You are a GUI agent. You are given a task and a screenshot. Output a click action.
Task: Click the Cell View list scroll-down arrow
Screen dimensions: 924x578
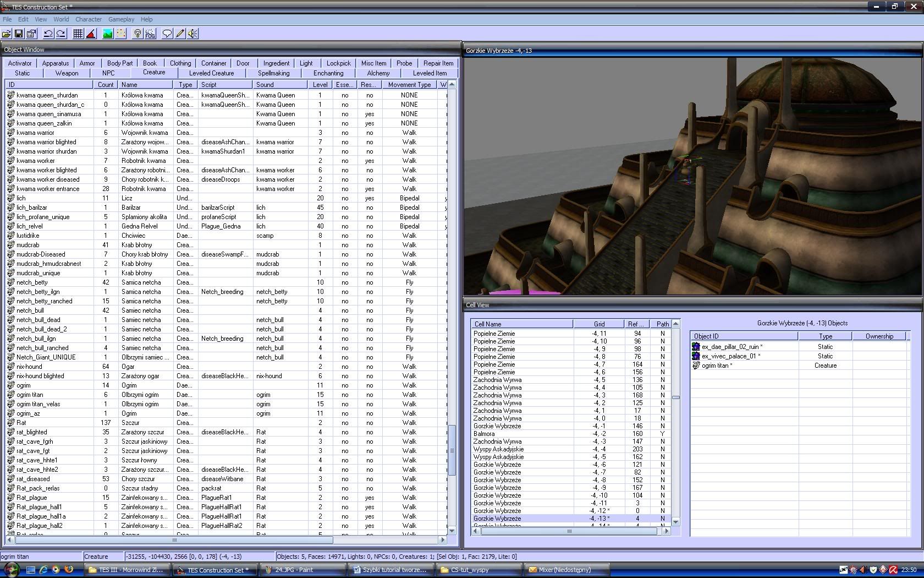tap(676, 522)
